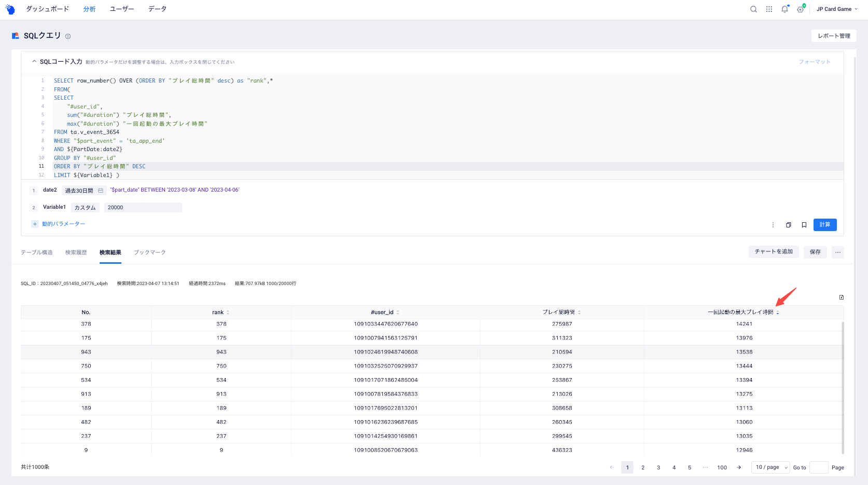The image size is (868, 485).
Task: Go to page 4
Action: click(x=674, y=467)
